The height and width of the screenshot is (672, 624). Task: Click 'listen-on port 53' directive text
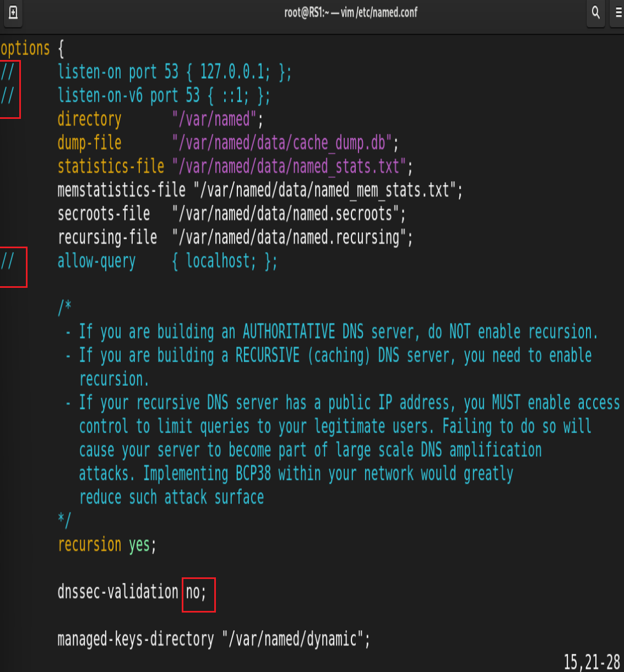tap(118, 72)
